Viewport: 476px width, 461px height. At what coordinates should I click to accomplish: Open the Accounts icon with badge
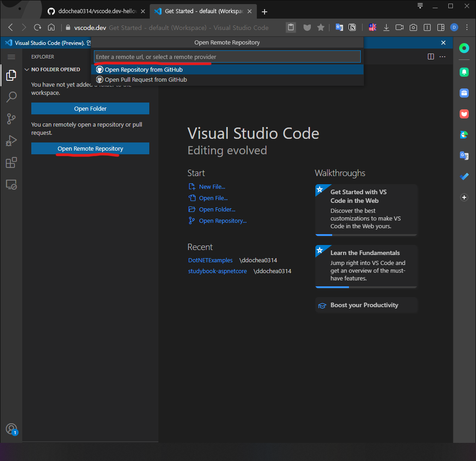click(11, 429)
